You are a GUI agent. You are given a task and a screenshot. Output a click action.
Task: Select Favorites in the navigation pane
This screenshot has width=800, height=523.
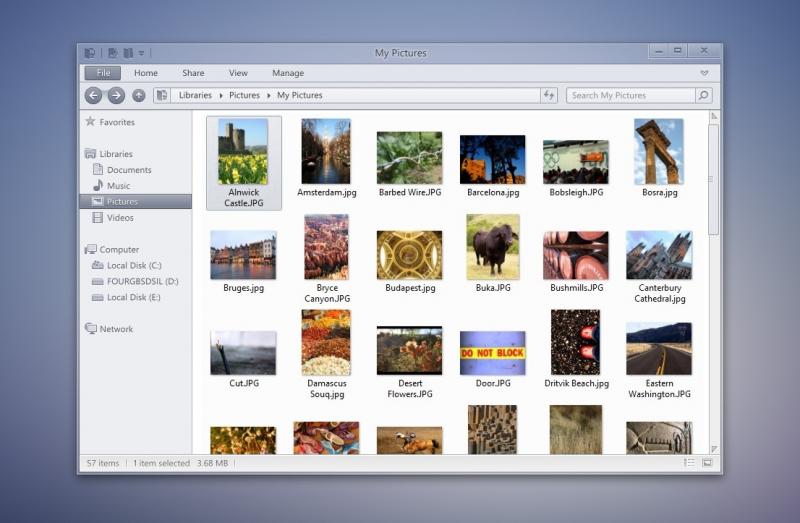pos(111,122)
